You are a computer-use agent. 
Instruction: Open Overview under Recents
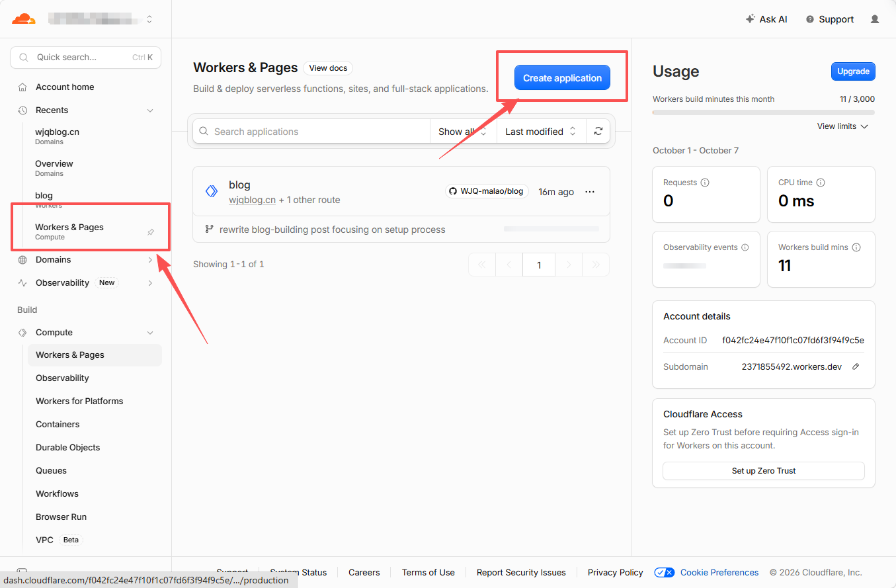coord(54,167)
